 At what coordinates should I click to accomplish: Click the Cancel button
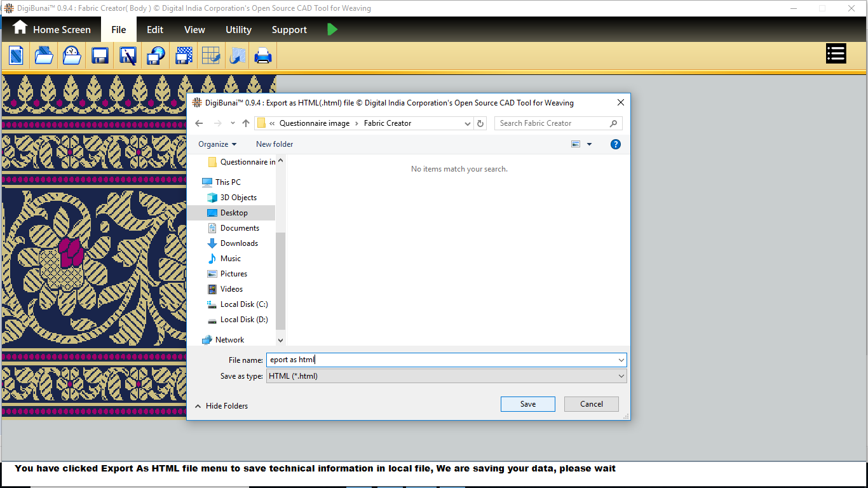(591, 404)
